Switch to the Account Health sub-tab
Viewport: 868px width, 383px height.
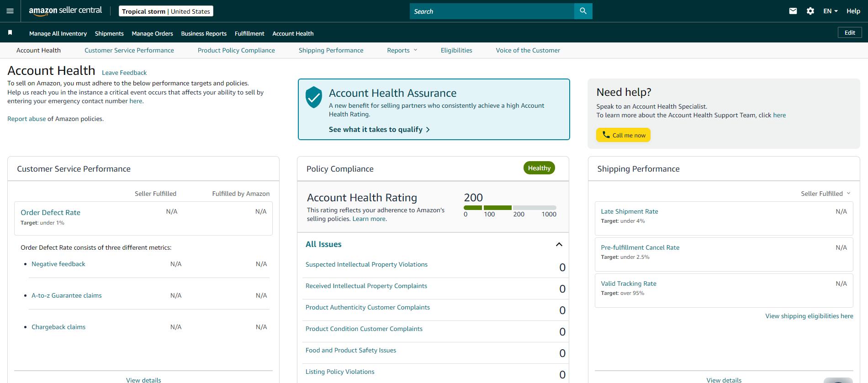click(38, 50)
